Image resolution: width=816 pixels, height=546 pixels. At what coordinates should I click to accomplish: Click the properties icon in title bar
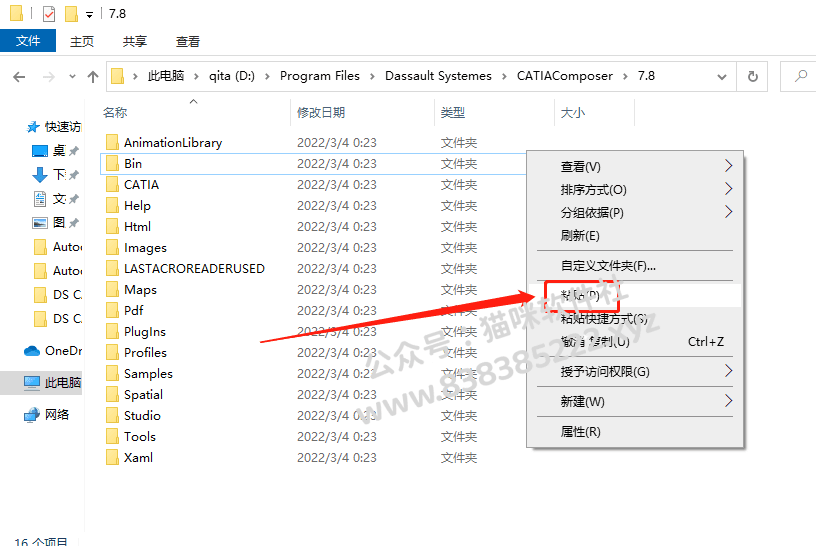(49, 14)
